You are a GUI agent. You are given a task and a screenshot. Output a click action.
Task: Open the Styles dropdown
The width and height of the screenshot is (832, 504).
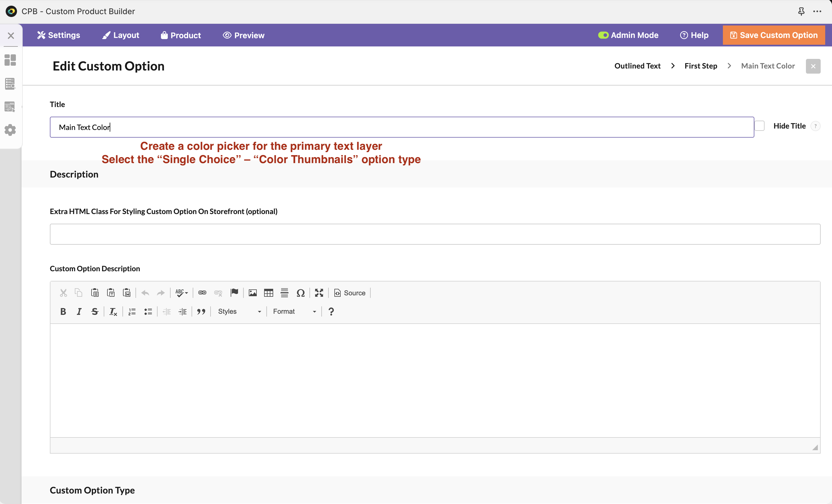[x=239, y=311]
